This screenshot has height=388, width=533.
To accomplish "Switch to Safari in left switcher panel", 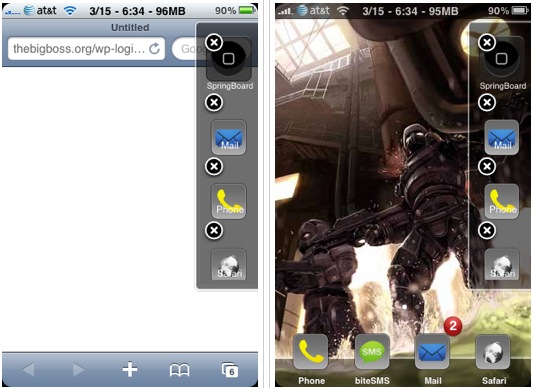I will [x=229, y=265].
